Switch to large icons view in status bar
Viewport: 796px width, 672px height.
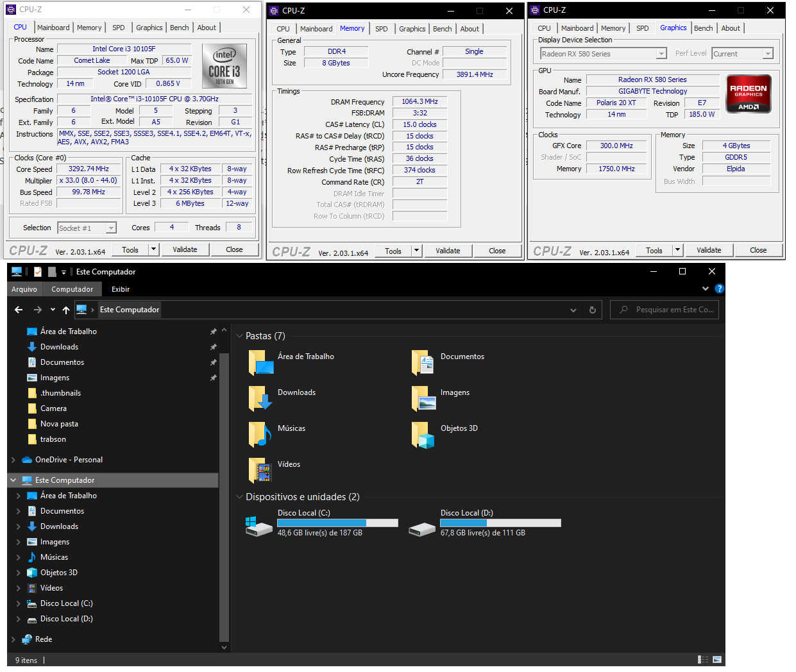718,659
